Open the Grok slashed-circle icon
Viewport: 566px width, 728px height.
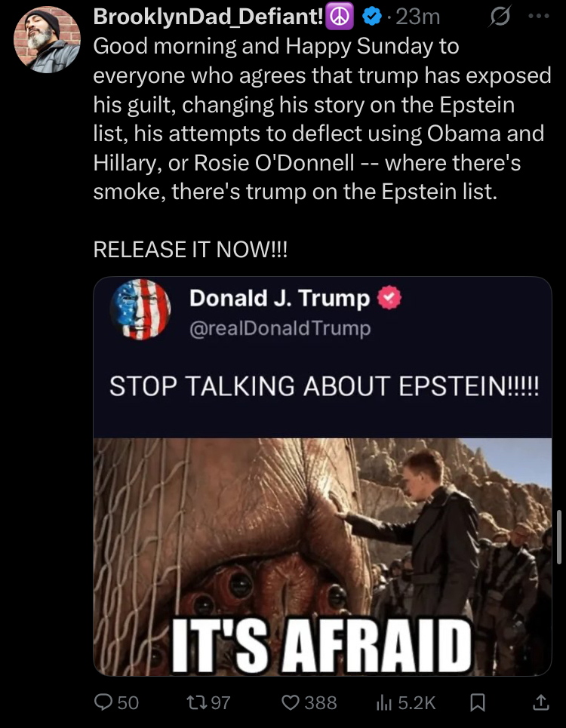coord(500,17)
